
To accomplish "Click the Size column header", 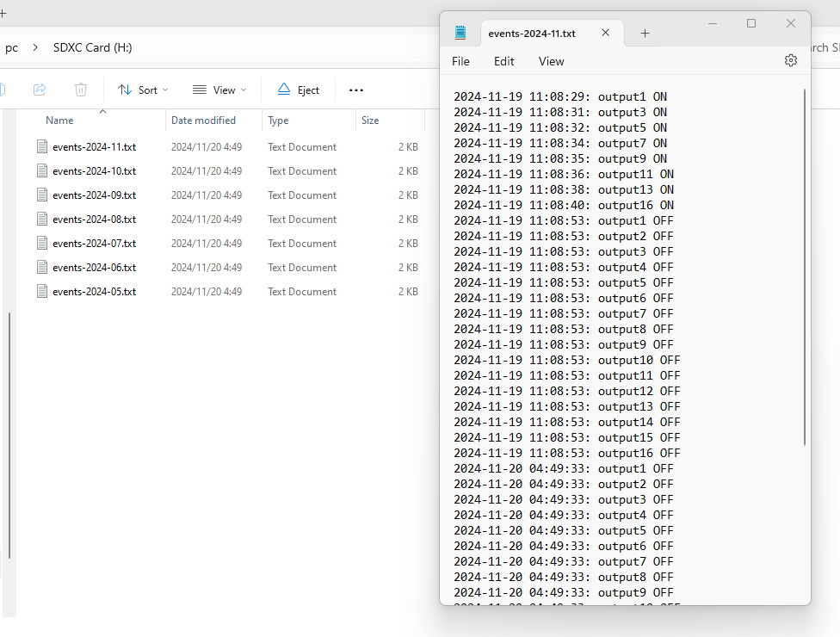I will coord(370,121).
